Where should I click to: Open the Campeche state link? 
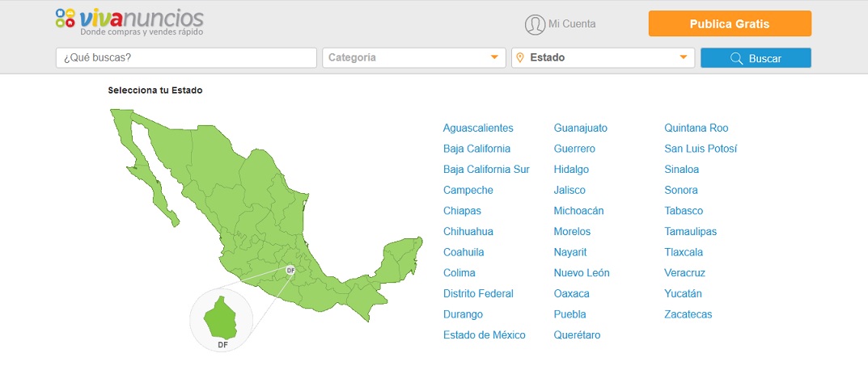(468, 190)
